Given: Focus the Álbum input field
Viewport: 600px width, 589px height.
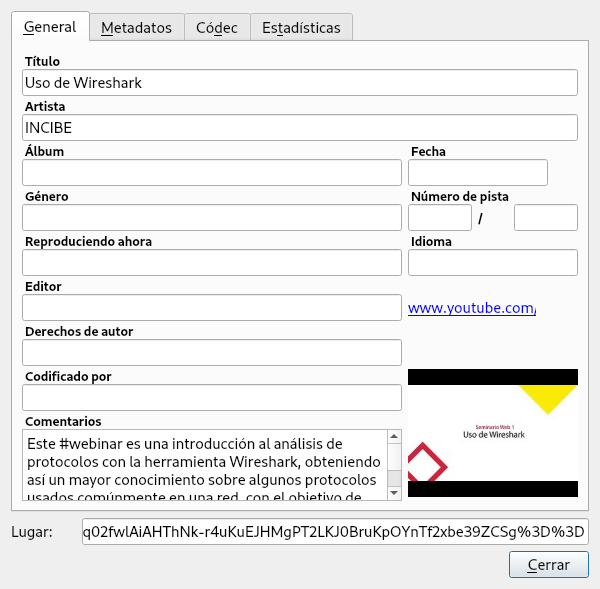Looking at the screenshot, I should pyautogui.click(x=212, y=173).
